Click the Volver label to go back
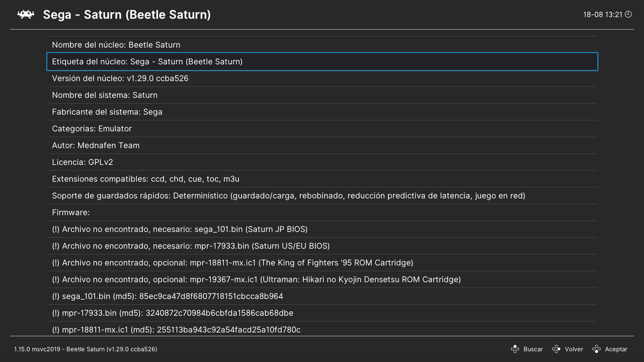This screenshot has width=644, height=362. [574, 349]
